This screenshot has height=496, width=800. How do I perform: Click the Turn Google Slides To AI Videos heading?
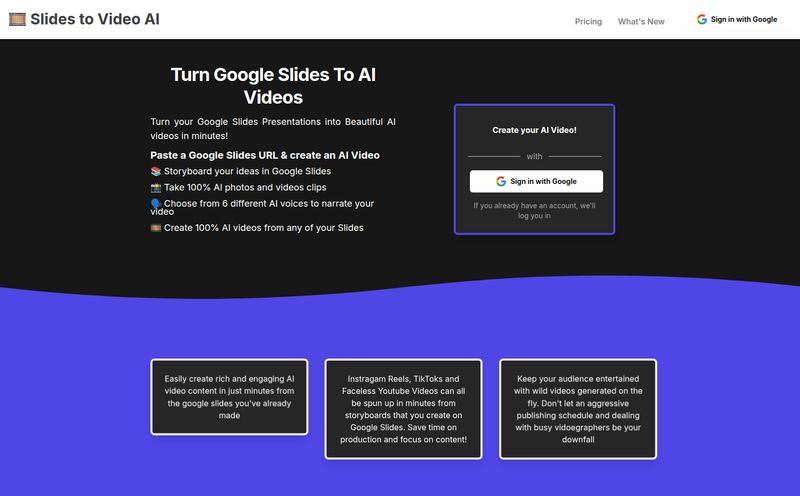(x=273, y=86)
